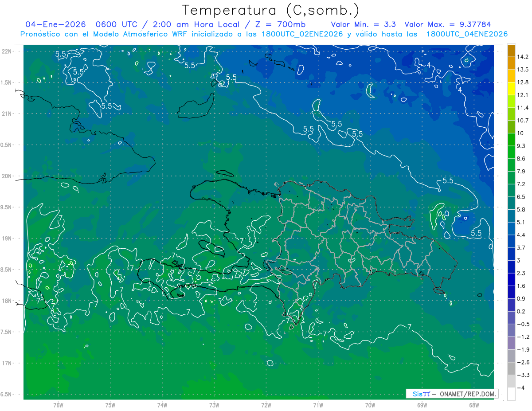The width and height of the screenshot is (532, 411).
Task: Click the "75W" longitude axis label
Action: [x=110, y=405]
